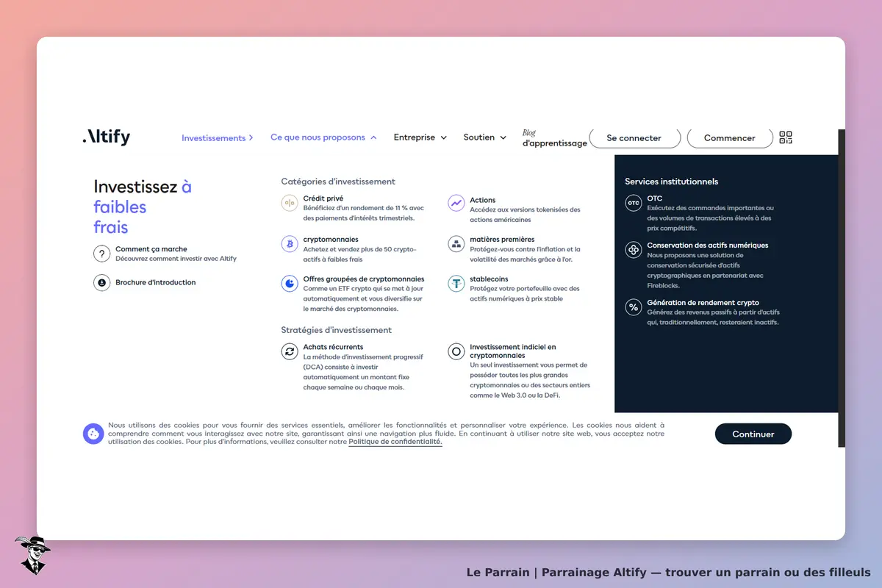Click the Actions chart icon
Viewport: 882px width, 588px height.
[456, 203]
